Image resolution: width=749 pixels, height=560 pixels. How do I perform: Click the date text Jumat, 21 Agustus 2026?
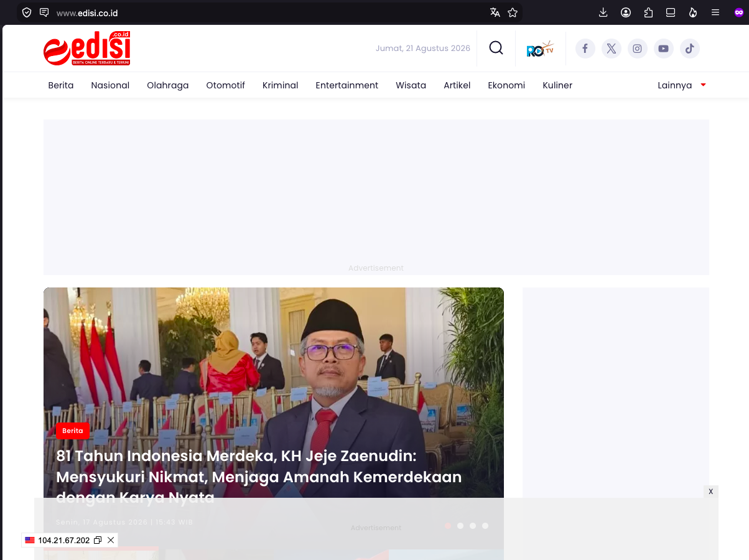tap(423, 49)
